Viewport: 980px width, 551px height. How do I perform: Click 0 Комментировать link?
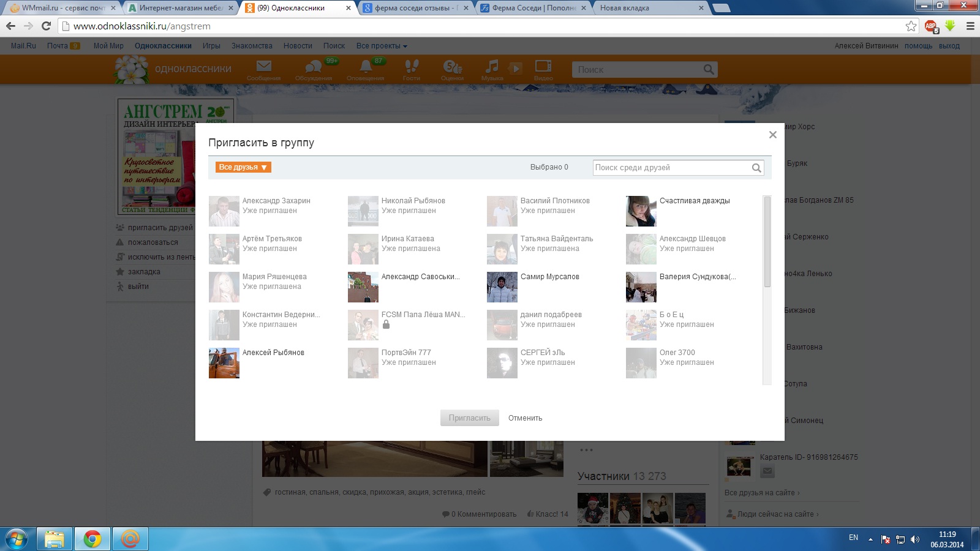(x=480, y=514)
